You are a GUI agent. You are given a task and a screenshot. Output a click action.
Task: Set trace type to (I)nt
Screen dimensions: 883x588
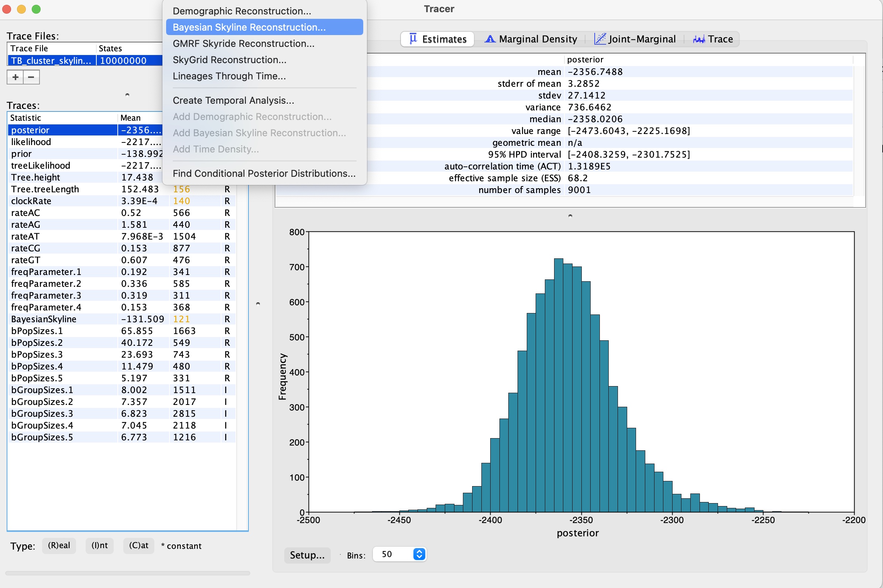99,545
